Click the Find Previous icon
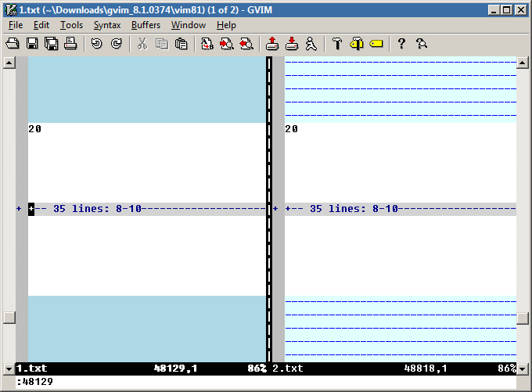Screen dimensions: 532x392 click(x=246, y=44)
